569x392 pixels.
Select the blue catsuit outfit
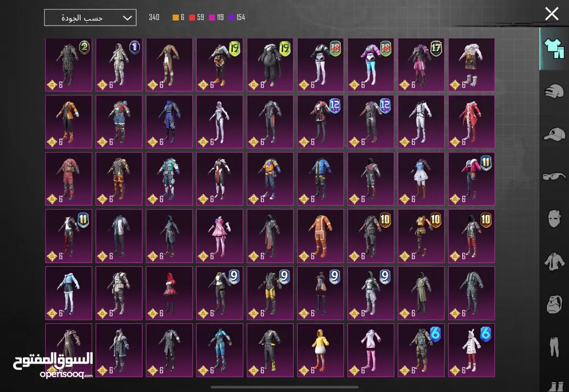pyautogui.click(x=220, y=350)
